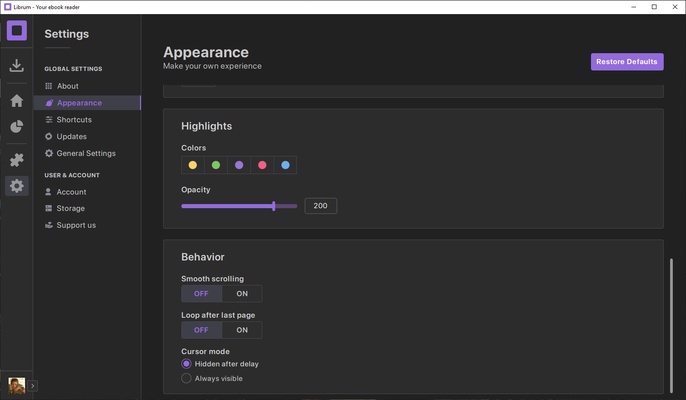Select Hidden after delay radio option
686x400 pixels.
(186, 364)
